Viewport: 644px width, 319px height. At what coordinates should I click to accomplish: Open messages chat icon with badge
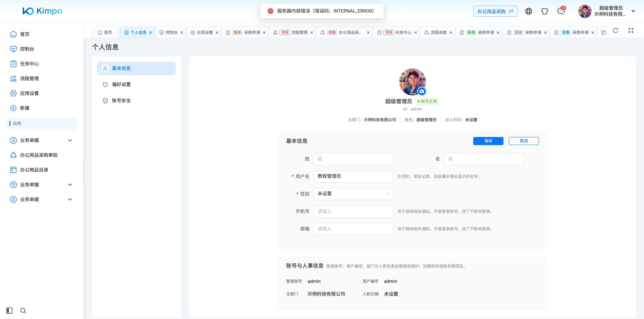pyautogui.click(x=561, y=11)
